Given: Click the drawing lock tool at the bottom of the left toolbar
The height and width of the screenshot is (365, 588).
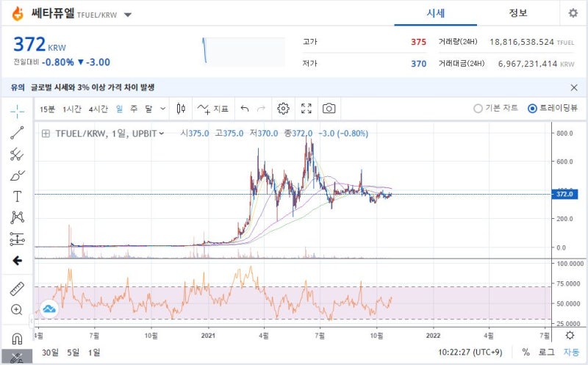Looking at the screenshot, I should 17,358.
